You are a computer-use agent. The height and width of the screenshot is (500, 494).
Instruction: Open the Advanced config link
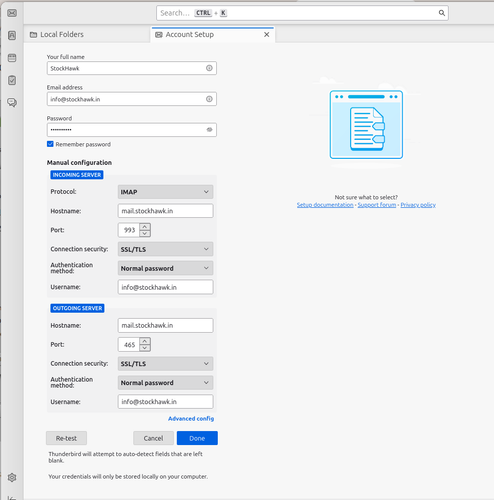coord(191,419)
